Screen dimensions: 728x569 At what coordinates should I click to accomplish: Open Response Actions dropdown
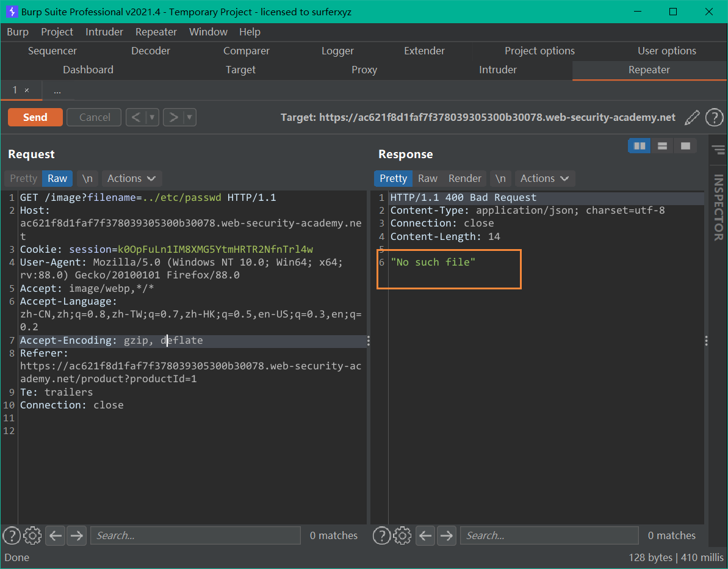point(544,178)
